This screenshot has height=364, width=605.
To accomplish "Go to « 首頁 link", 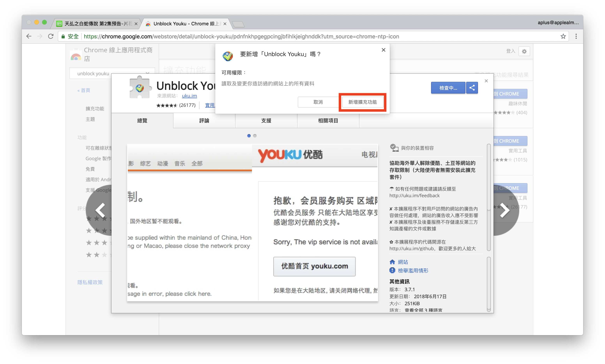I will point(84,90).
